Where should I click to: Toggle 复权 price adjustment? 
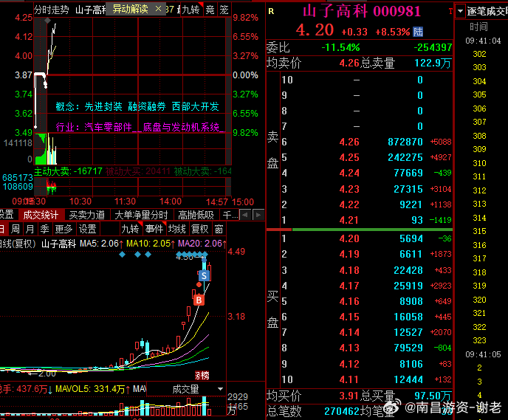(x=199, y=229)
